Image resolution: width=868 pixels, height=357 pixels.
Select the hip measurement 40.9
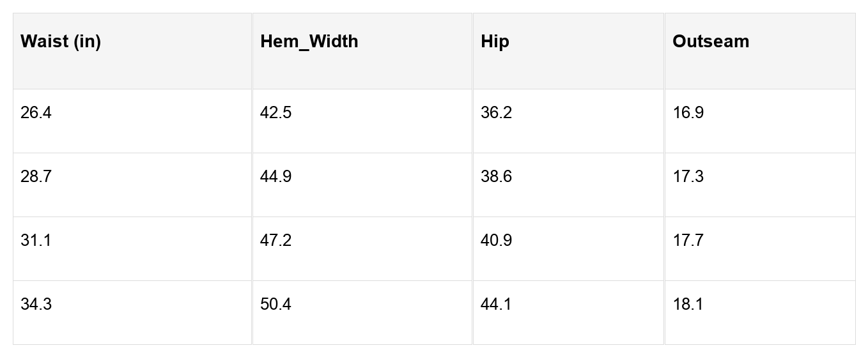(x=496, y=241)
